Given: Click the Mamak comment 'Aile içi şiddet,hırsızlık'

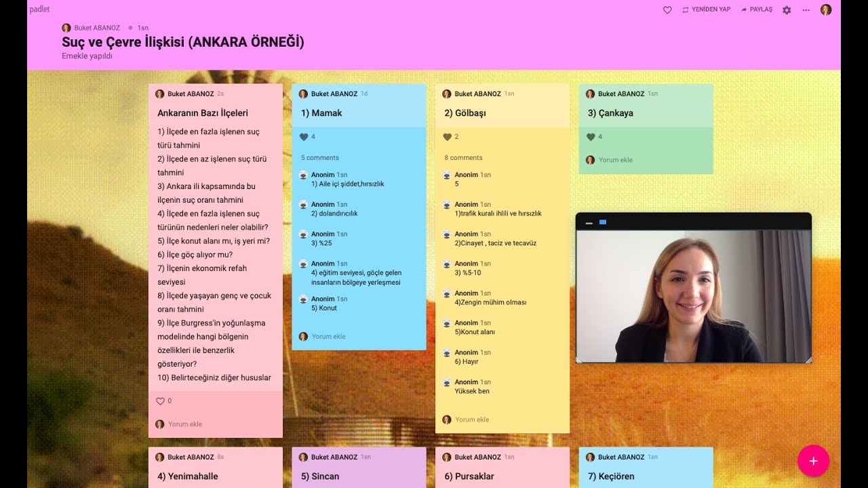Looking at the screenshot, I should (348, 184).
